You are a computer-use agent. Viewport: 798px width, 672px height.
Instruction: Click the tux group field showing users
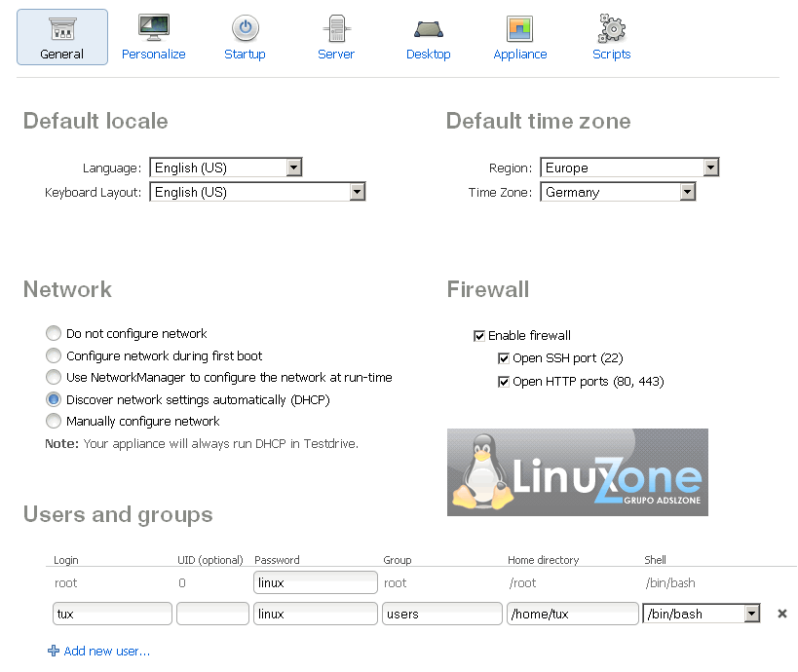click(442, 614)
